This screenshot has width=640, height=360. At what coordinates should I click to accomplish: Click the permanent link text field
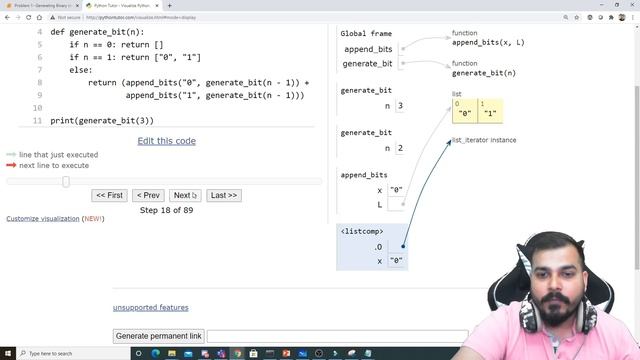tap(338, 336)
